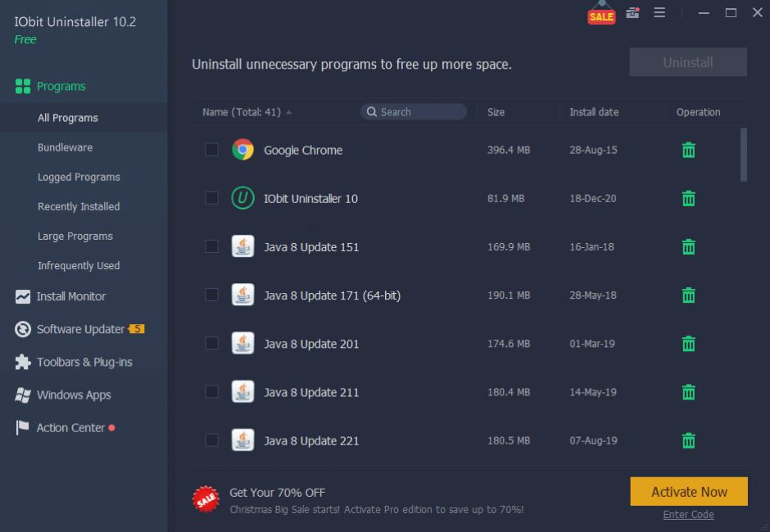Click the trash icon for Java 8 Update 211
Viewport: 770px width, 532px height.
tap(688, 392)
